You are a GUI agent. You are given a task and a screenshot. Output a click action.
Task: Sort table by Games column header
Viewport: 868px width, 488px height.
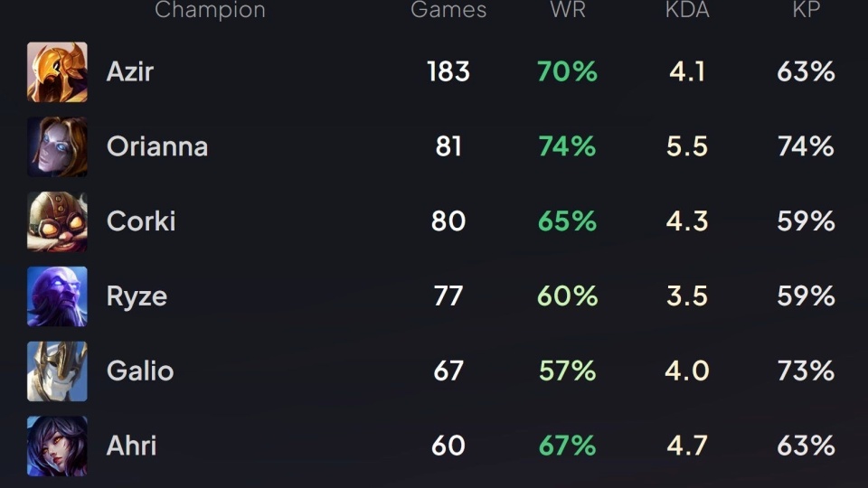[448, 11]
